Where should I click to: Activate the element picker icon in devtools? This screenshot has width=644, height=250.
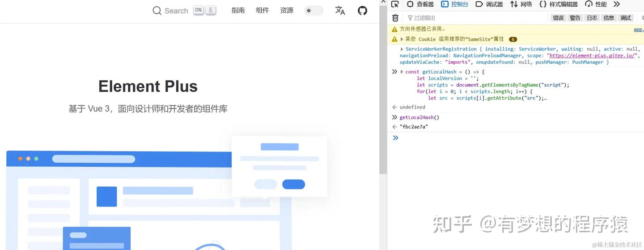pos(395,4)
